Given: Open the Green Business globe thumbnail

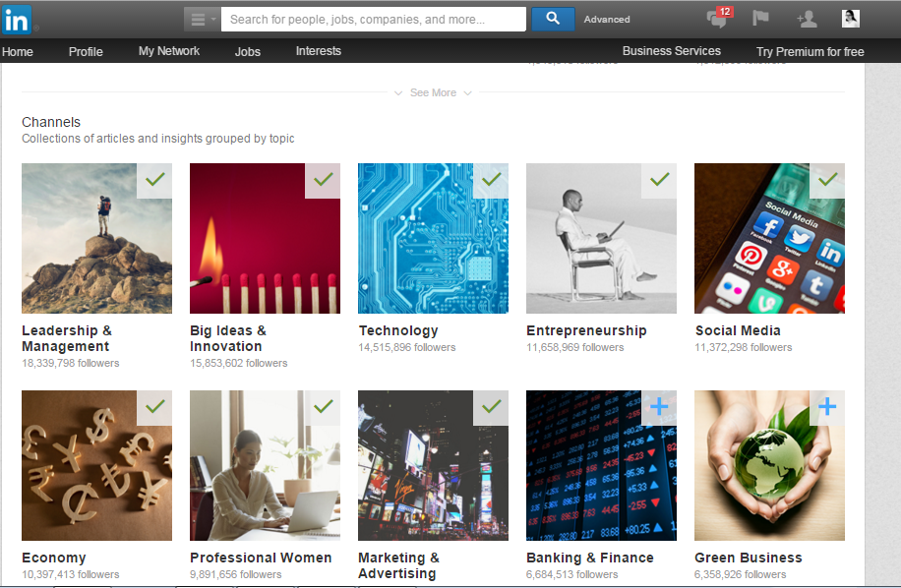Looking at the screenshot, I should coord(769,466).
